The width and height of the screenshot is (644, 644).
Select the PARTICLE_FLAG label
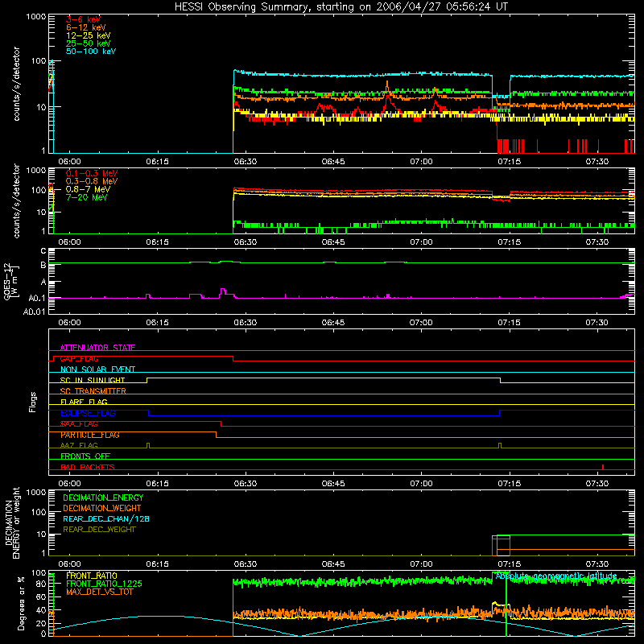tap(90, 435)
